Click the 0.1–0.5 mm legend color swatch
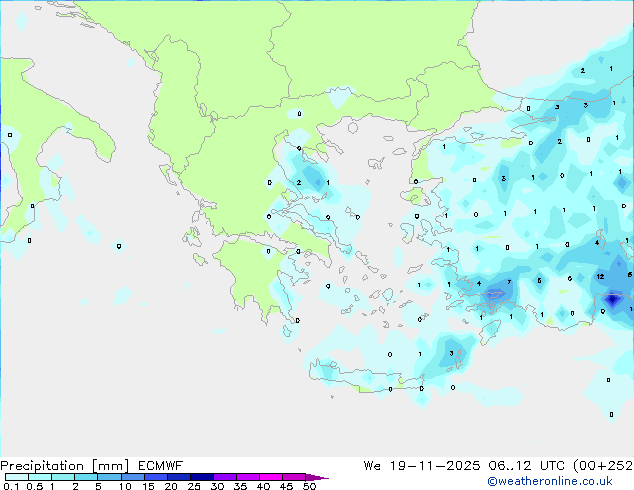Image resolution: width=634 pixels, height=490 pixels. click(x=17, y=477)
